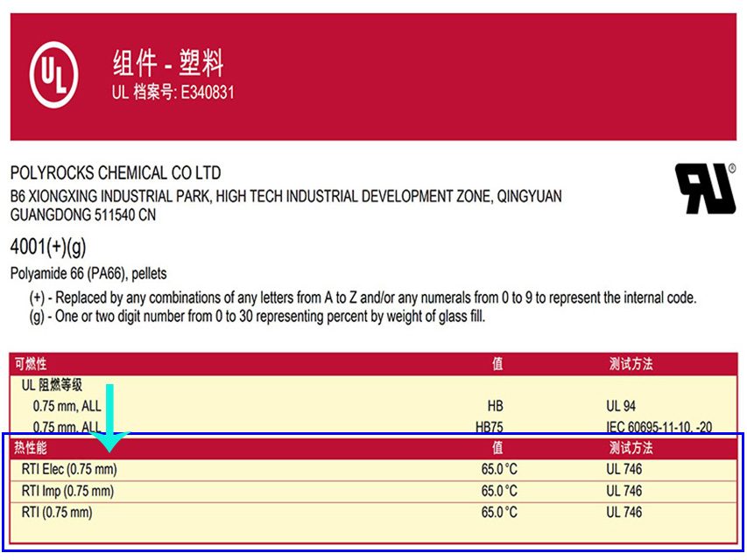Viewport: 747px width, 560px height.
Task: Click the 热性能 section header
Action: pos(31,448)
